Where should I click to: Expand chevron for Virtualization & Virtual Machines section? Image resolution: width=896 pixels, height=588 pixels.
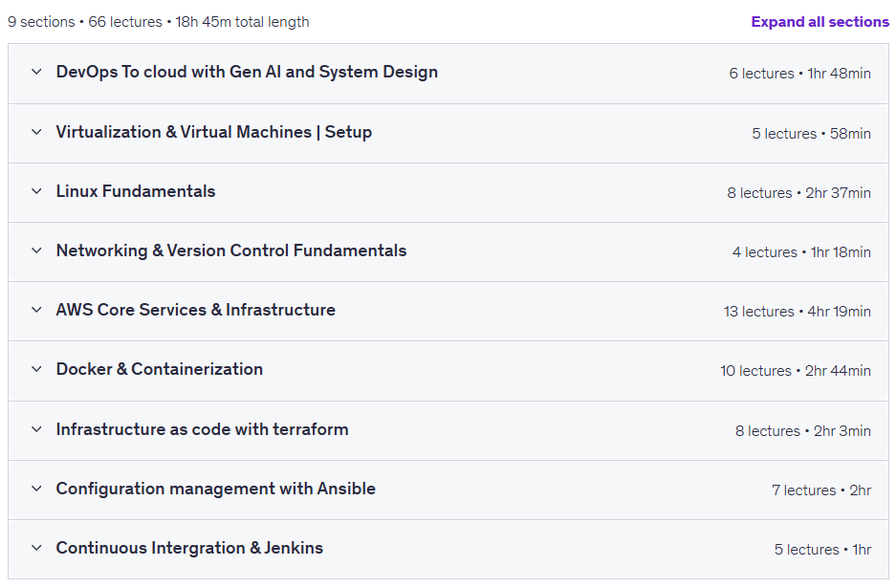36,132
